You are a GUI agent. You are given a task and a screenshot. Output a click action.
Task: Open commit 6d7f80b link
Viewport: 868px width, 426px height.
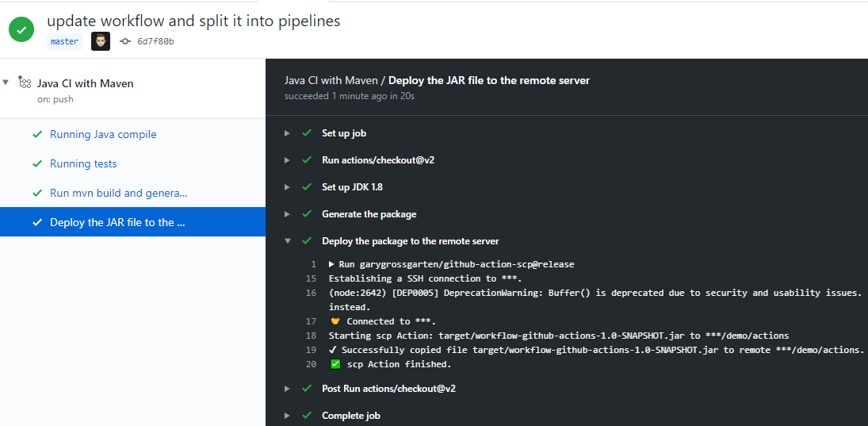[155, 41]
